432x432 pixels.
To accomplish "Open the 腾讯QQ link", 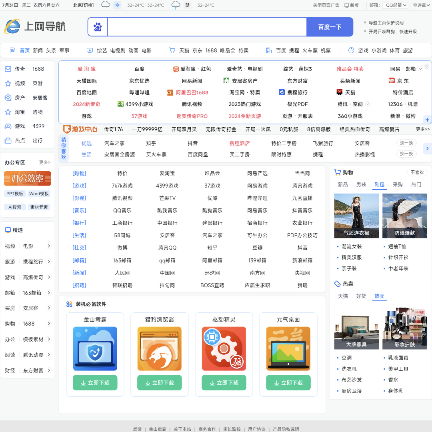I will pyautogui.click(x=167, y=248).
